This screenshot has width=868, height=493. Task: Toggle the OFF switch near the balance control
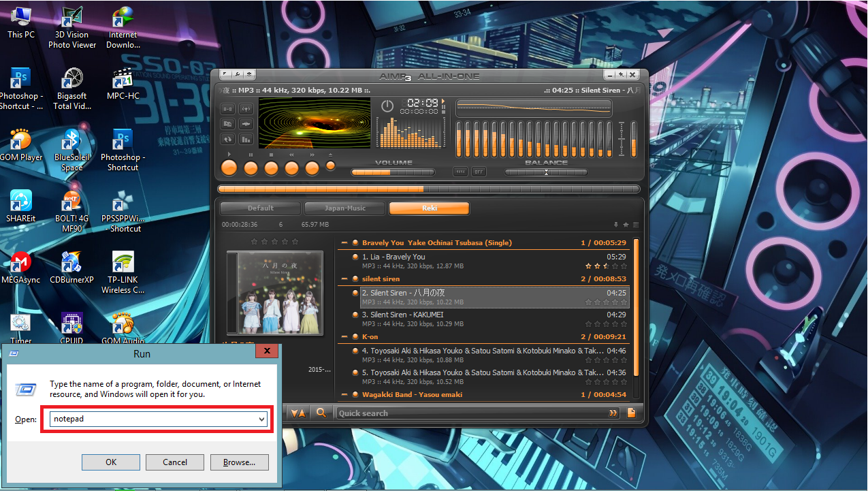[x=479, y=172]
